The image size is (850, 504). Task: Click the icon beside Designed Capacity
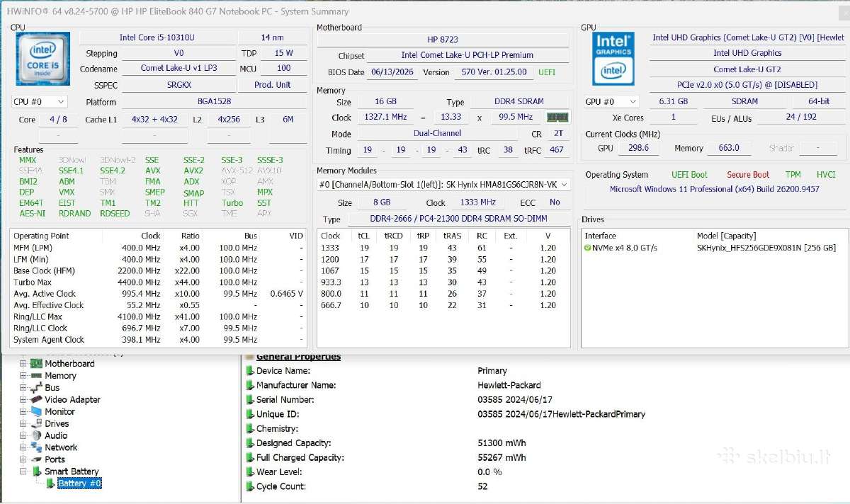pos(250,443)
